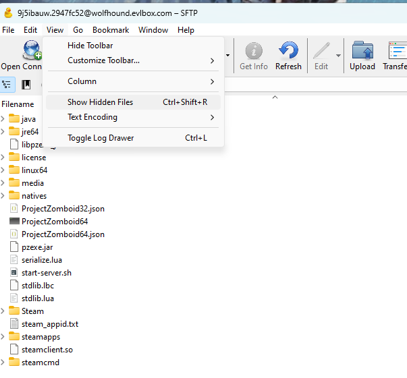Screen dimensions: 407x378
Task: Select the steamcmd folder name
Action: (40, 362)
